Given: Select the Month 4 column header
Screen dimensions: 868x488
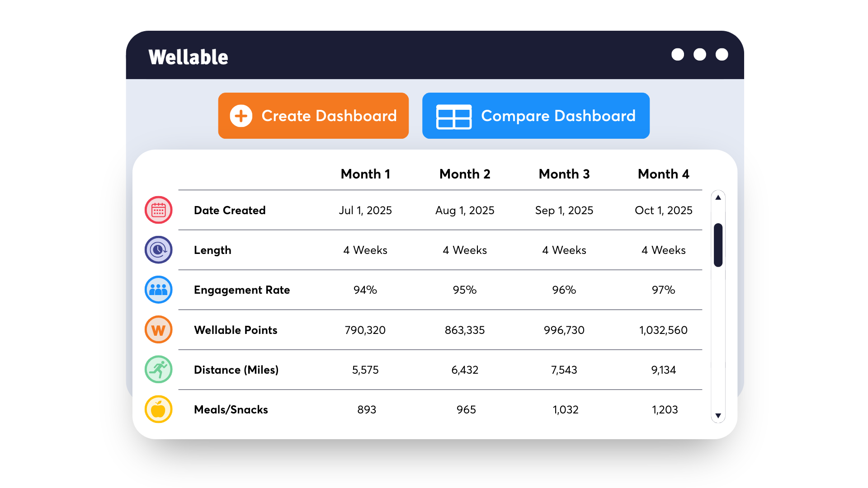Looking at the screenshot, I should [x=664, y=174].
